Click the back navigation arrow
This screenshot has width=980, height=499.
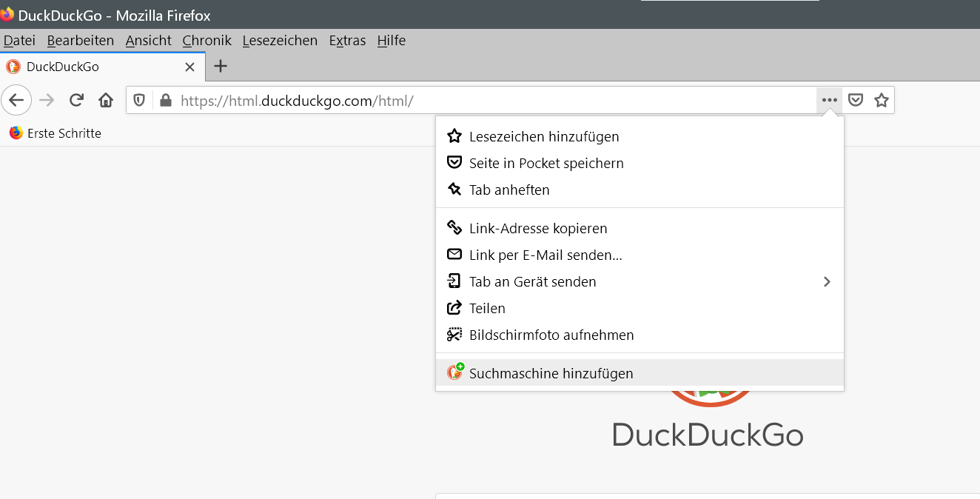pos(16,100)
